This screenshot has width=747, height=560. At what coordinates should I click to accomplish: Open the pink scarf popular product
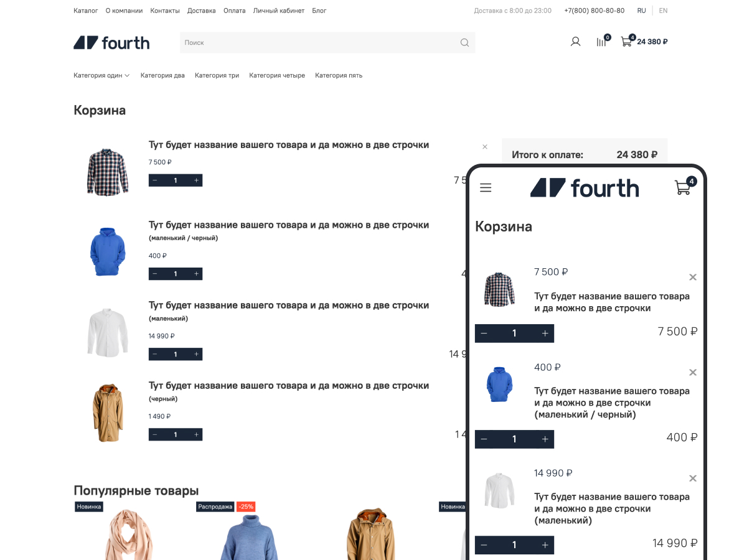click(x=129, y=534)
